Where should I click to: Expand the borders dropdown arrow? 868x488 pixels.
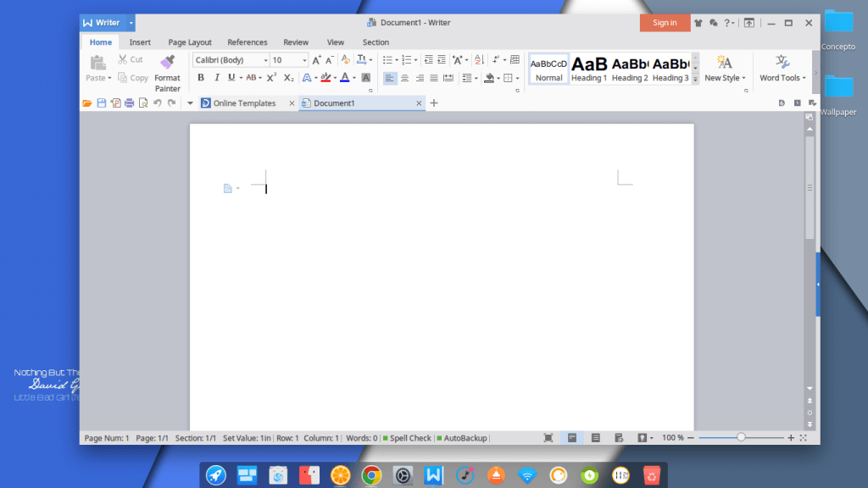click(x=518, y=78)
